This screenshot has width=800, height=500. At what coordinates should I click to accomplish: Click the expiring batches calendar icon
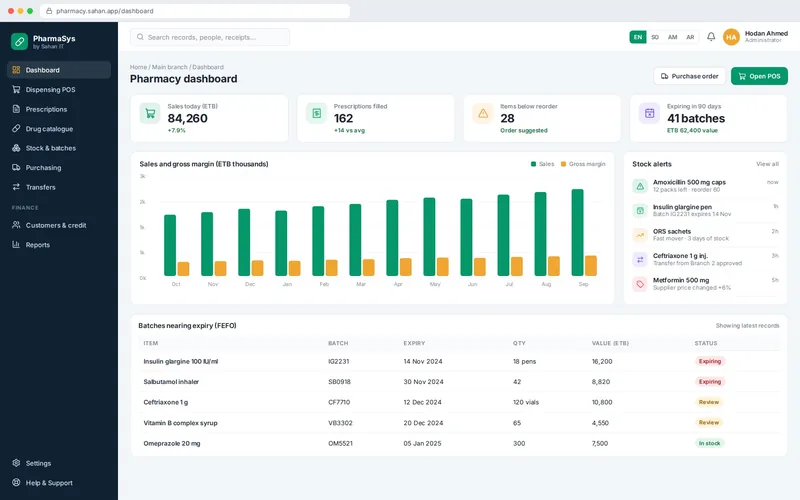(649, 113)
